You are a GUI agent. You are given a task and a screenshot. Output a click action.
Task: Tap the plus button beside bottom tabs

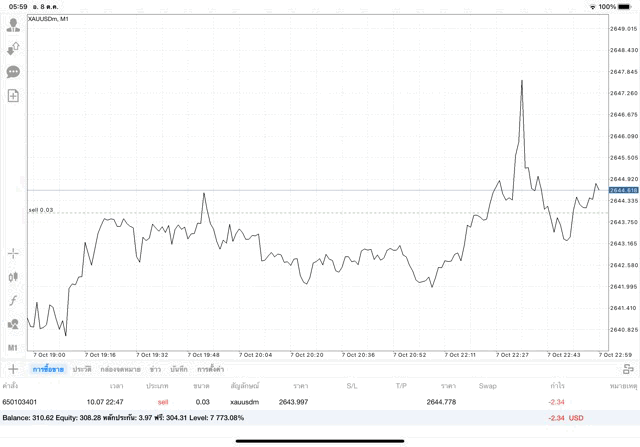(13, 369)
